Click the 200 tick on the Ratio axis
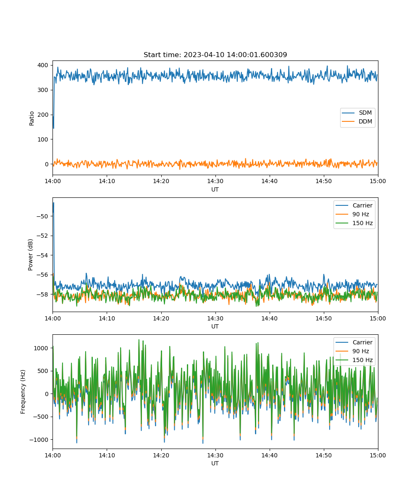The width and height of the screenshot is (420, 504). 44,115
